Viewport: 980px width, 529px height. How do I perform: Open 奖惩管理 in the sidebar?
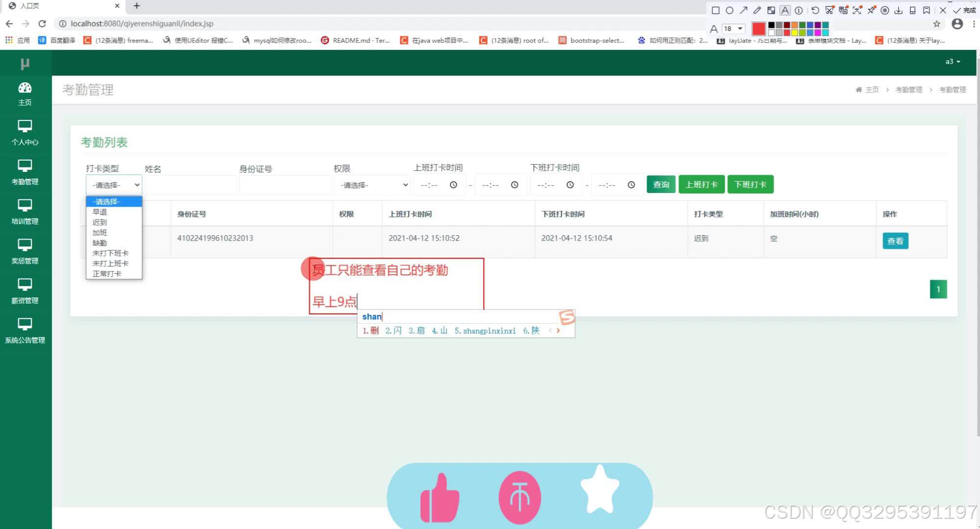tap(25, 252)
